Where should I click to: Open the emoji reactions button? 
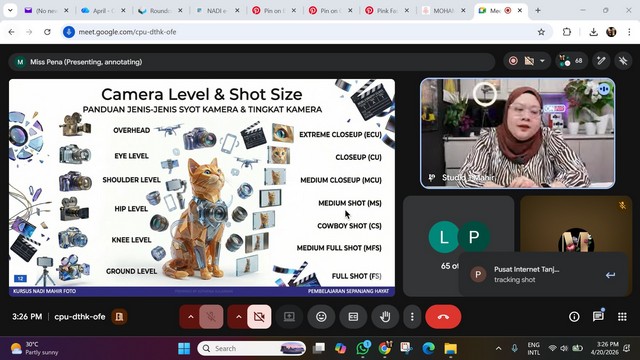pos(321,316)
